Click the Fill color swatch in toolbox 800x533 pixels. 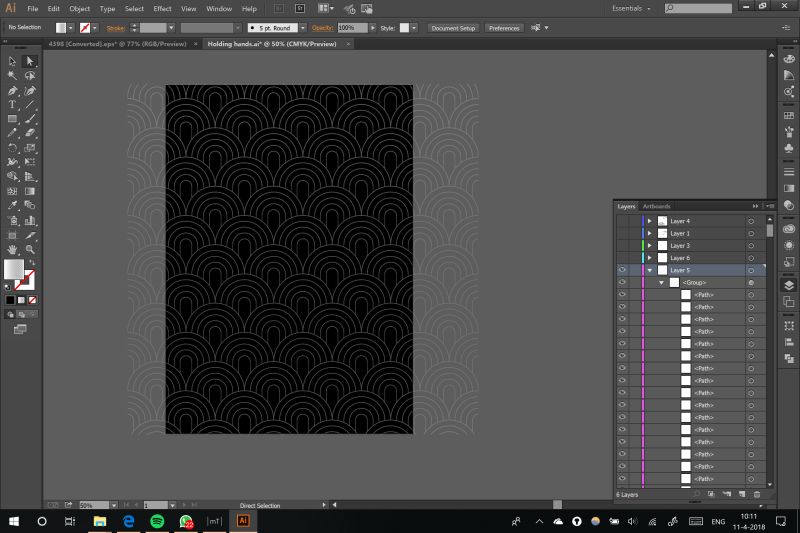[14, 269]
